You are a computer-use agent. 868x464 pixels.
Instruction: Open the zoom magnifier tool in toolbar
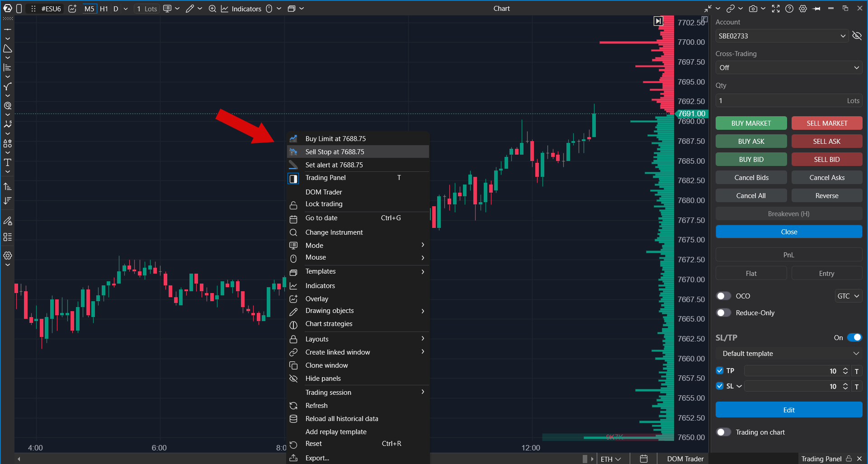[212, 9]
